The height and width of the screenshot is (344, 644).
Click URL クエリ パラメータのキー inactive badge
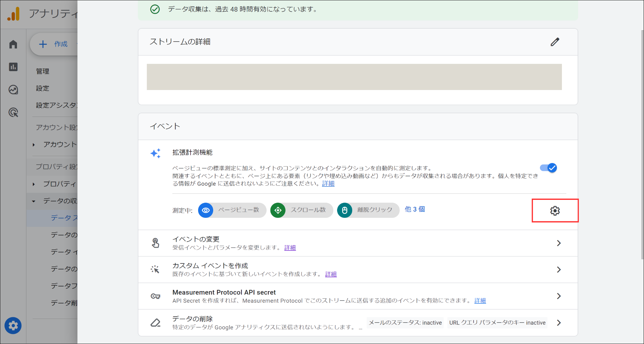(497, 323)
